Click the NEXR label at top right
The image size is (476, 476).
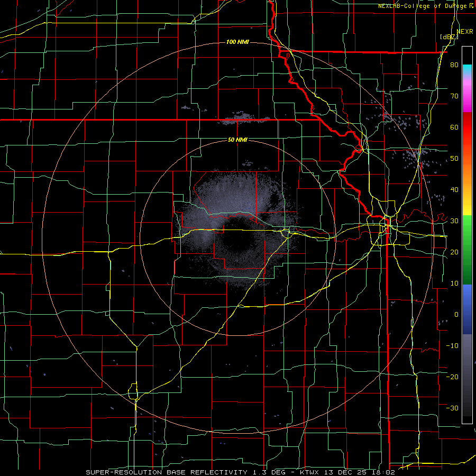point(465,32)
